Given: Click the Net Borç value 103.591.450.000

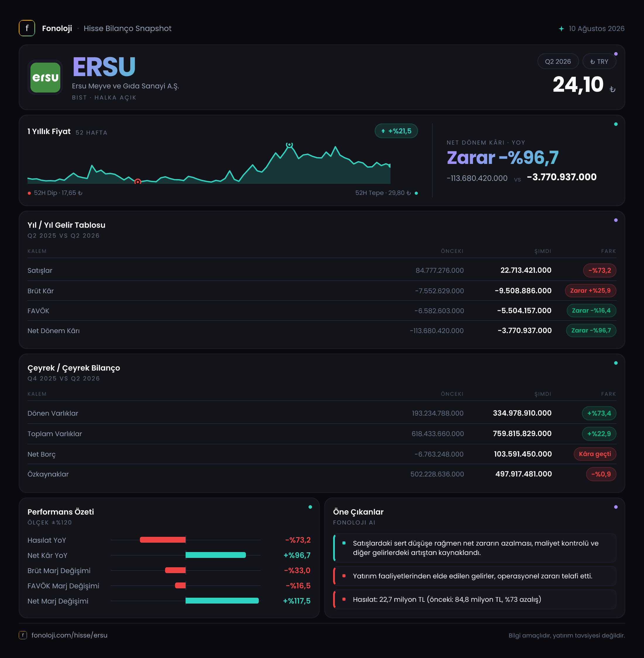Looking at the screenshot, I should pyautogui.click(x=523, y=454).
